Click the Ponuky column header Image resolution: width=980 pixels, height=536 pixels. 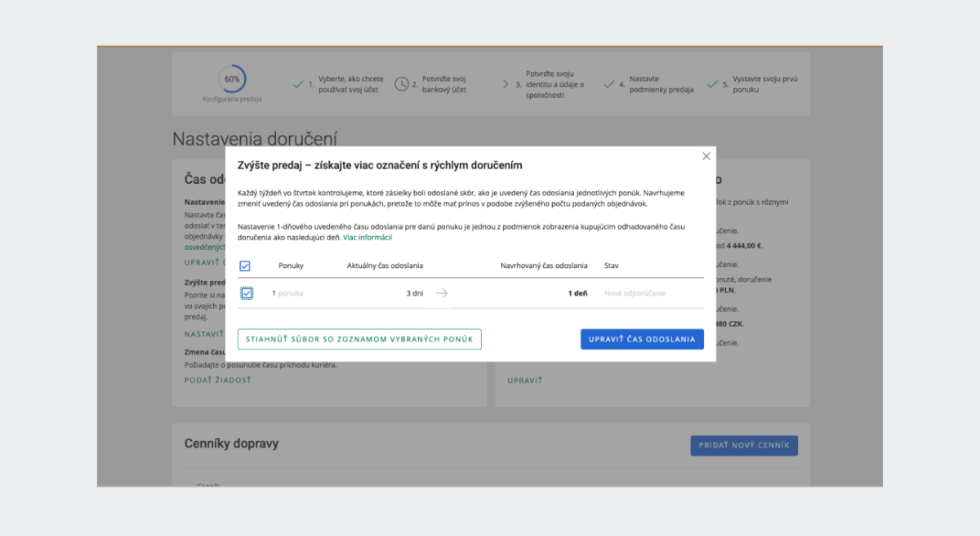(x=292, y=266)
